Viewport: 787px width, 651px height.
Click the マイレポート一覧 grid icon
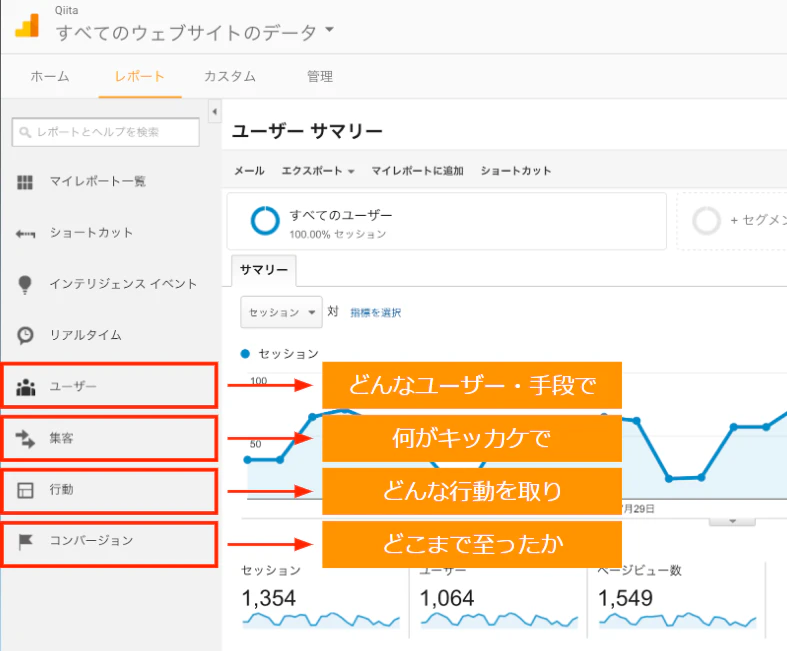pos(25,182)
